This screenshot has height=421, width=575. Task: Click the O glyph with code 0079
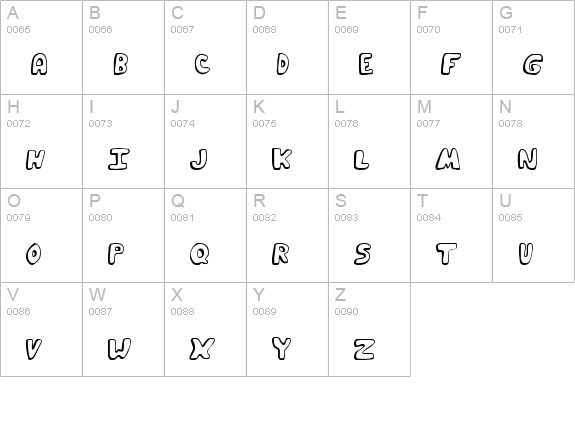tap(33, 254)
